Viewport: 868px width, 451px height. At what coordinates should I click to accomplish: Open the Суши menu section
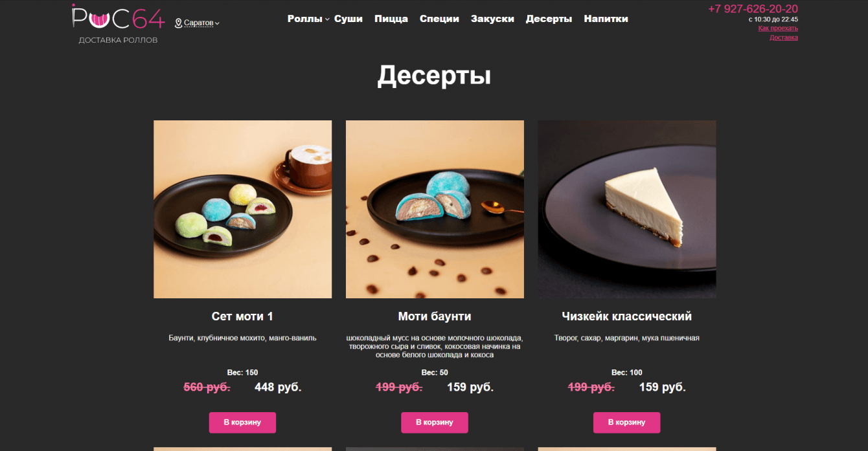pos(348,19)
